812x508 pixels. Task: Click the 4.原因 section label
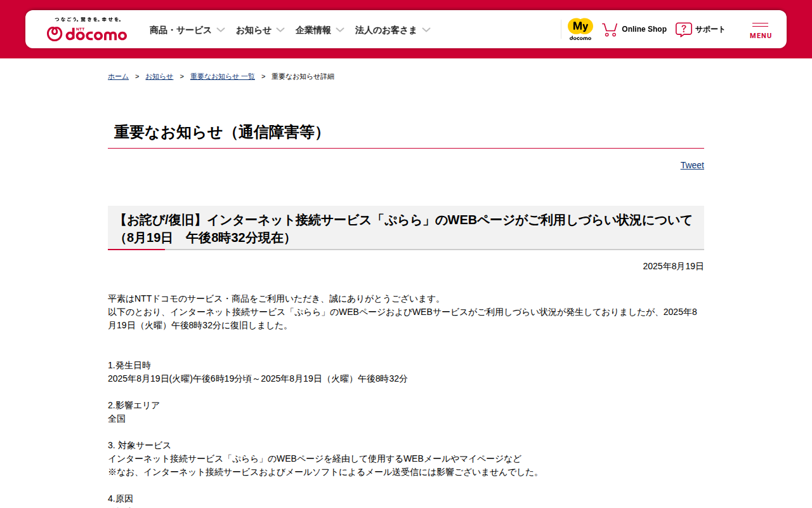(x=121, y=498)
